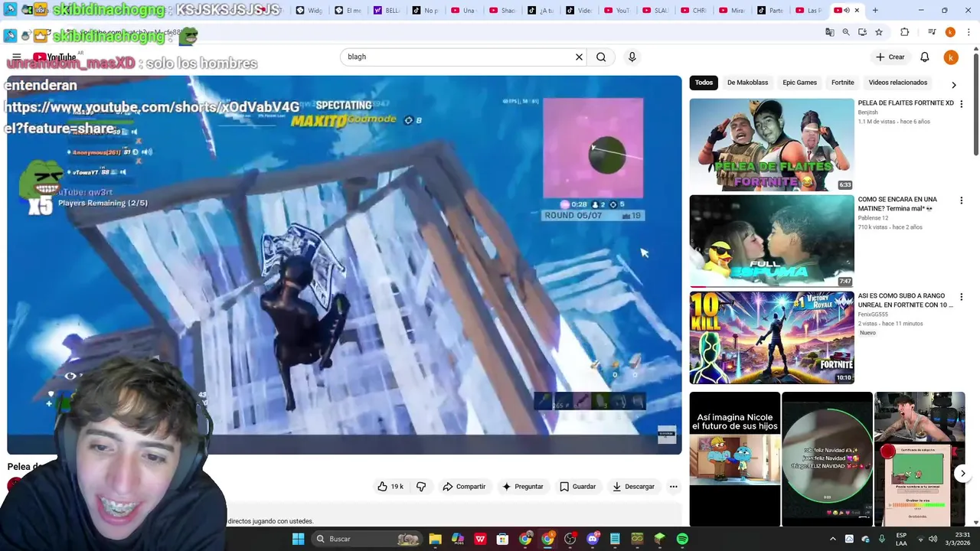This screenshot has height=551, width=980.
Task: Click the 'Compartir' button
Action: coord(464,487)
